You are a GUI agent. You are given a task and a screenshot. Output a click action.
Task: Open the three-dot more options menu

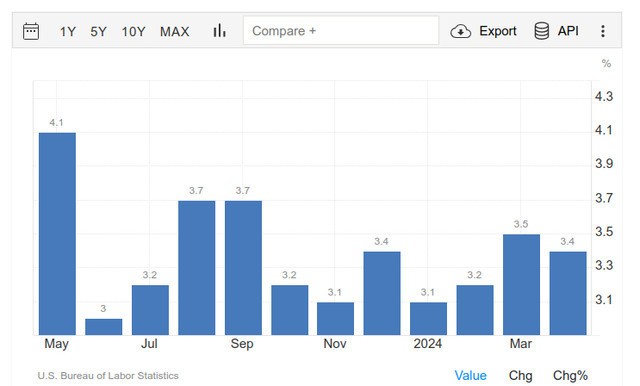point(603,31)
